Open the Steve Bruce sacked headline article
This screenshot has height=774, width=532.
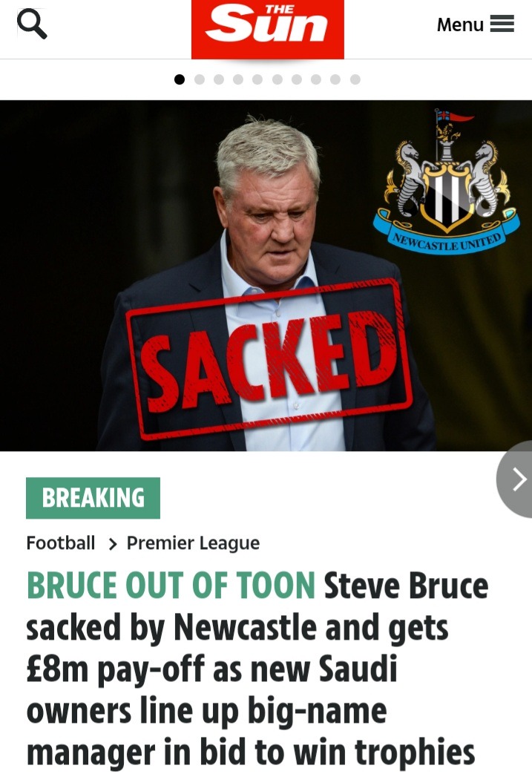(257, 669)
